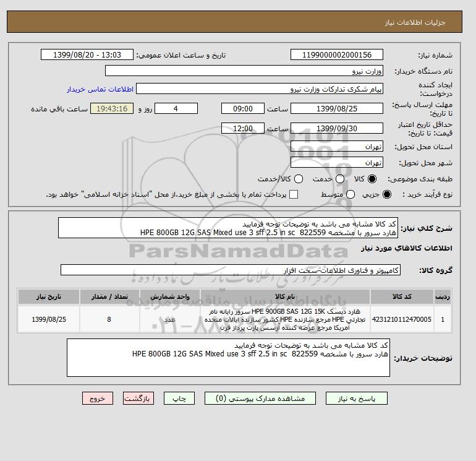Click the واحد شمارش column header
The image size is (476, 461).
170,296
